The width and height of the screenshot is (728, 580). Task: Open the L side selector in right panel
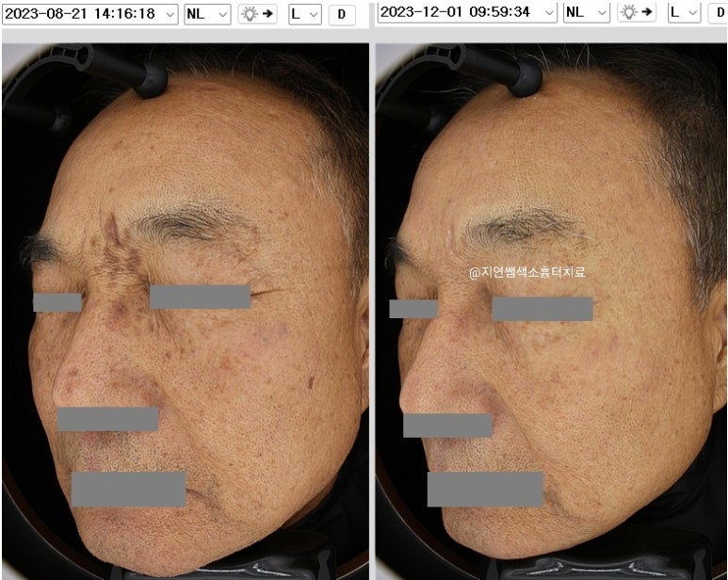(684, 12)
